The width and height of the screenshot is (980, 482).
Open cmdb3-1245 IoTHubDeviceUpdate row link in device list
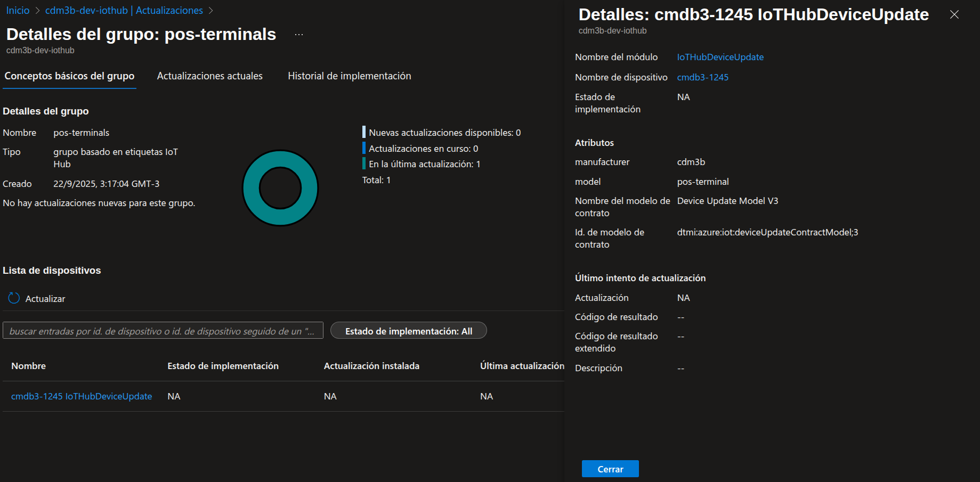tap(82, 396)
